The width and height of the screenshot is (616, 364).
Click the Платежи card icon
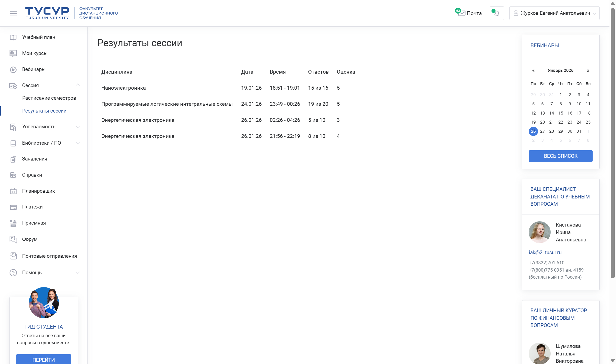pos(13,207)
